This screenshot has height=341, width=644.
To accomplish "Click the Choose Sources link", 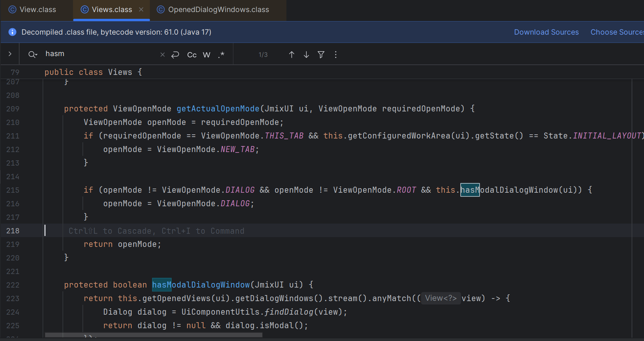I will click(617, 32).
